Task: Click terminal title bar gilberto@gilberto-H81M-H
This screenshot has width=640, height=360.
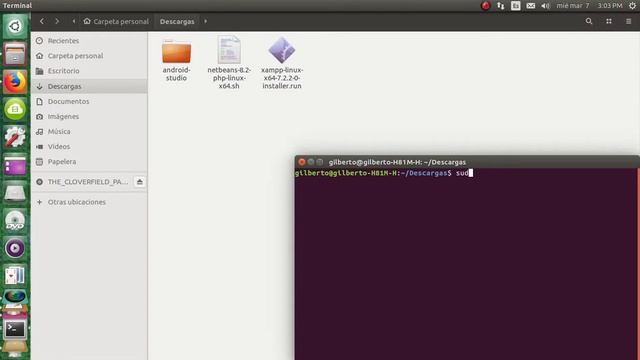Action: click(397, 162)
